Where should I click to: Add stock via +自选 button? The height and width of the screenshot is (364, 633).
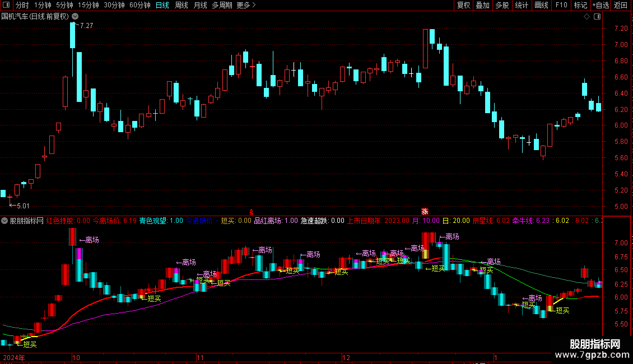click(601, 5)
